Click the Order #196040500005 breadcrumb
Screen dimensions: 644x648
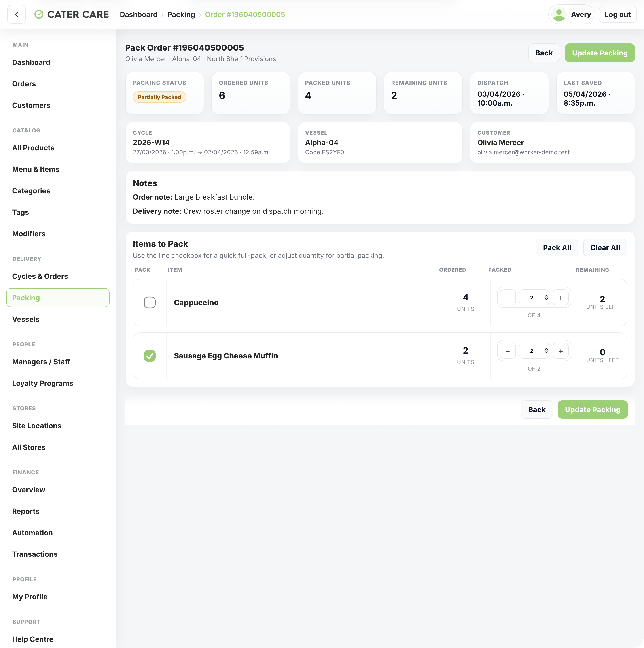[x=245, y=14]
